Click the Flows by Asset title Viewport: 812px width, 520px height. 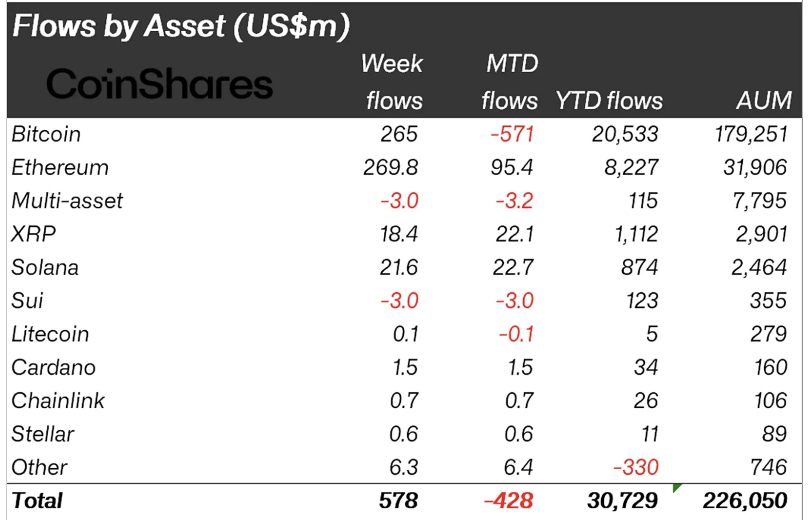[x=181, y=26]
